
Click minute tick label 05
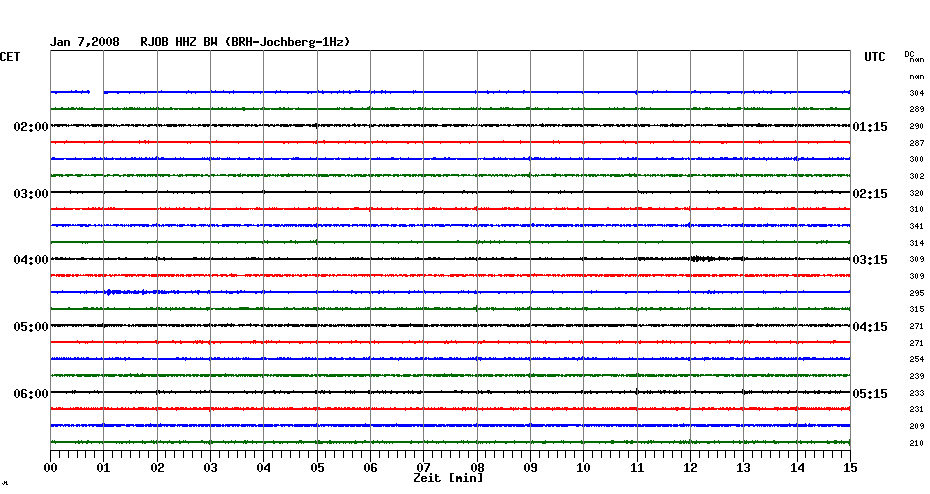point(317,468)
